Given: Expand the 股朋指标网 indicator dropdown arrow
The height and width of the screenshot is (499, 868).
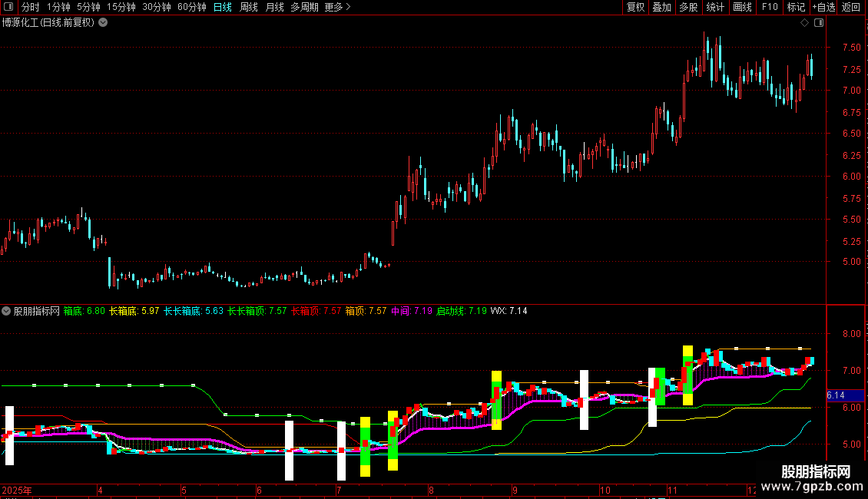Looking at the screenshot, I should (x=7, y=312).
